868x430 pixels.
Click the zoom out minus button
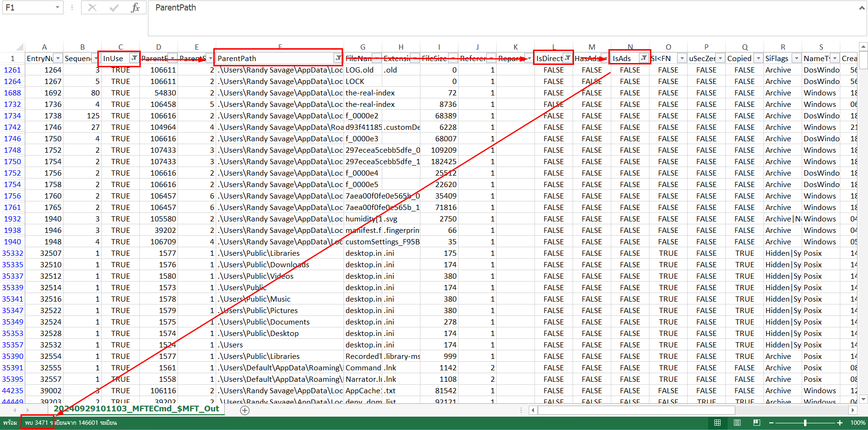click(x=772, y=423)
